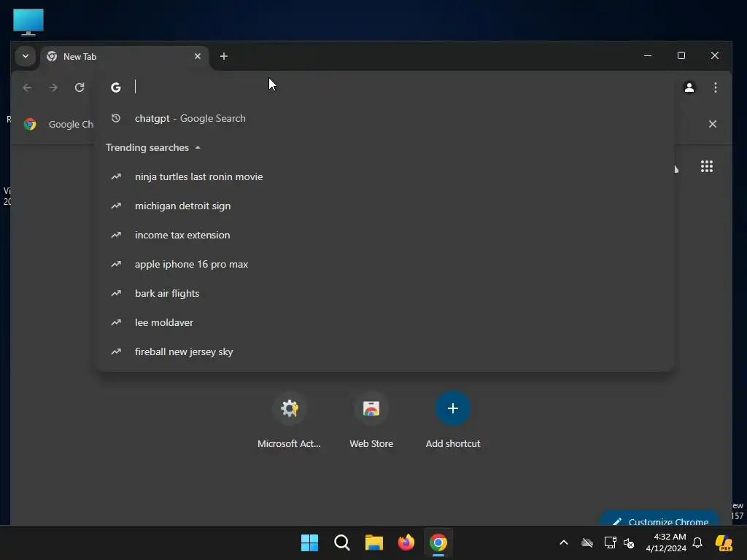The height and width of the screenshot is (560, 747).
Task: Dismiss the Google Chrome infobar
Action: (712, 124)
